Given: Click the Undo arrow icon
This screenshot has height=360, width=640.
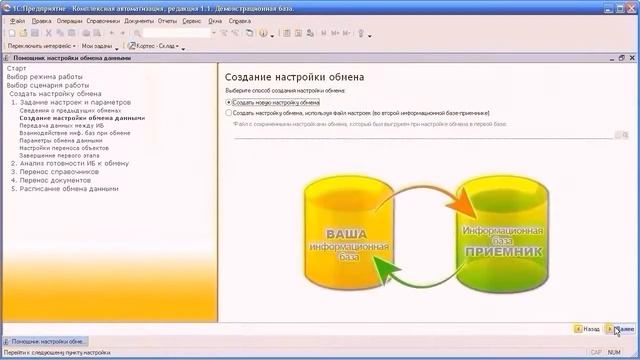Looking at the screenshot, I should pyautogui.click(x=111, y=33).
